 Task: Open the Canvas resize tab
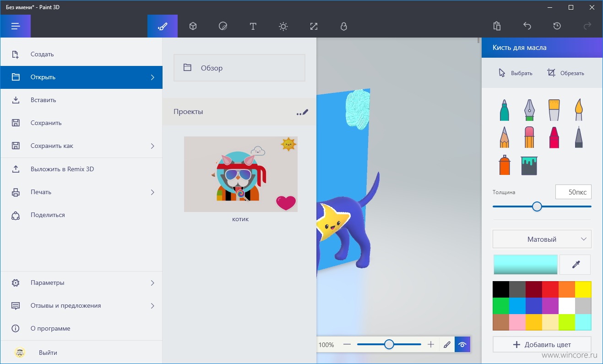pyautogui.click(x=314, y=26)
